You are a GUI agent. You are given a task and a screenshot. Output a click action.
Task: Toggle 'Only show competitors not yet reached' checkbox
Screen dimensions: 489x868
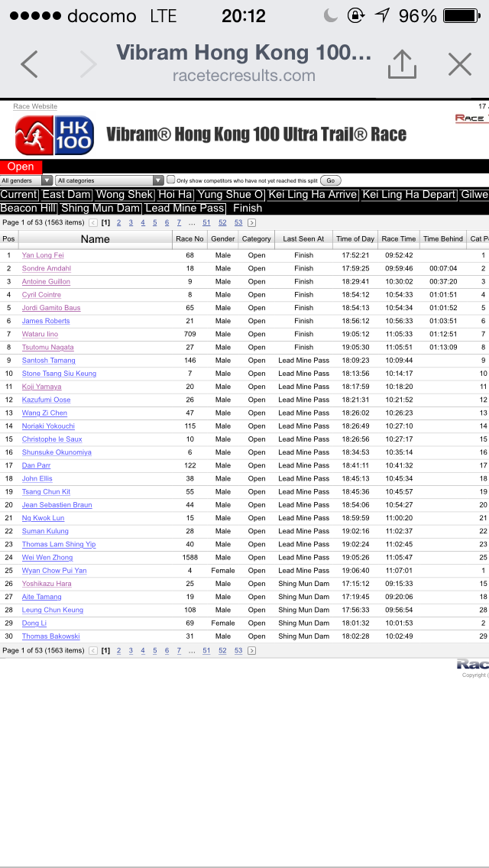tap(171, 180)
